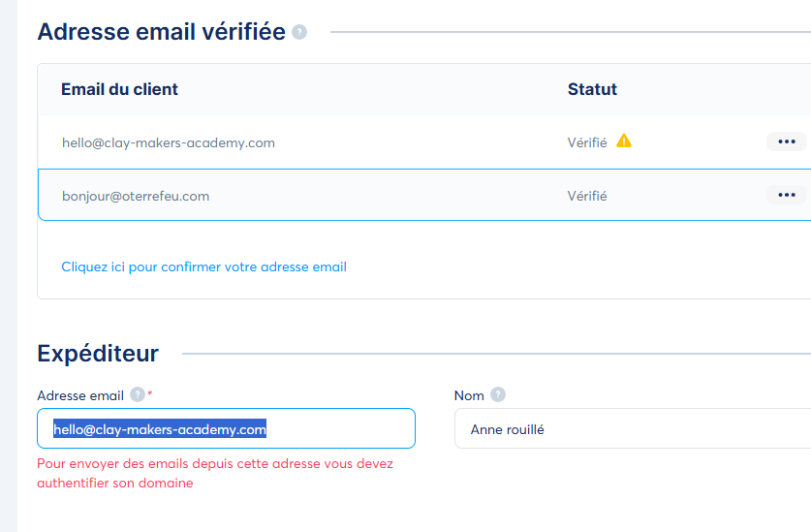This screenshot has height=532, width=811.
Task: Click help icon next to Adresse email label
Action: pyautogui.click(x=137, y=394)
